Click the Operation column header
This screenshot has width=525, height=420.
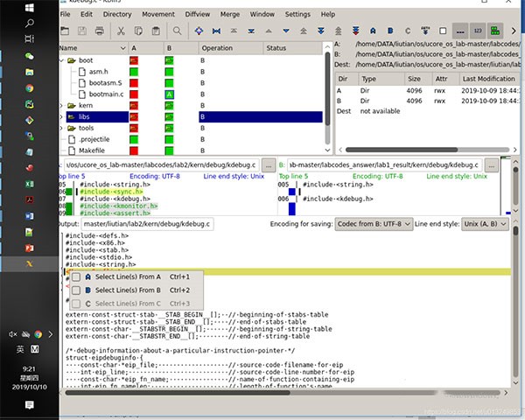(231, 48)
